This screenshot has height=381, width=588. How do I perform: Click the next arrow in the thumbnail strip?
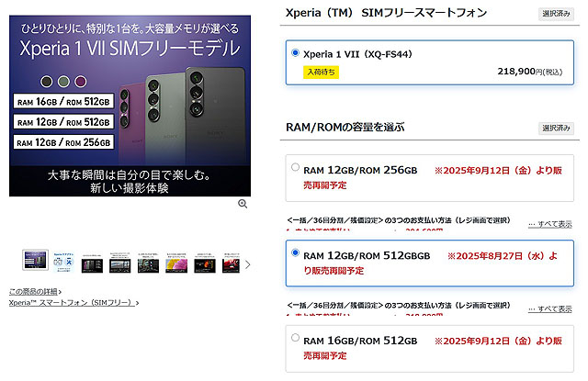point(247,264)
